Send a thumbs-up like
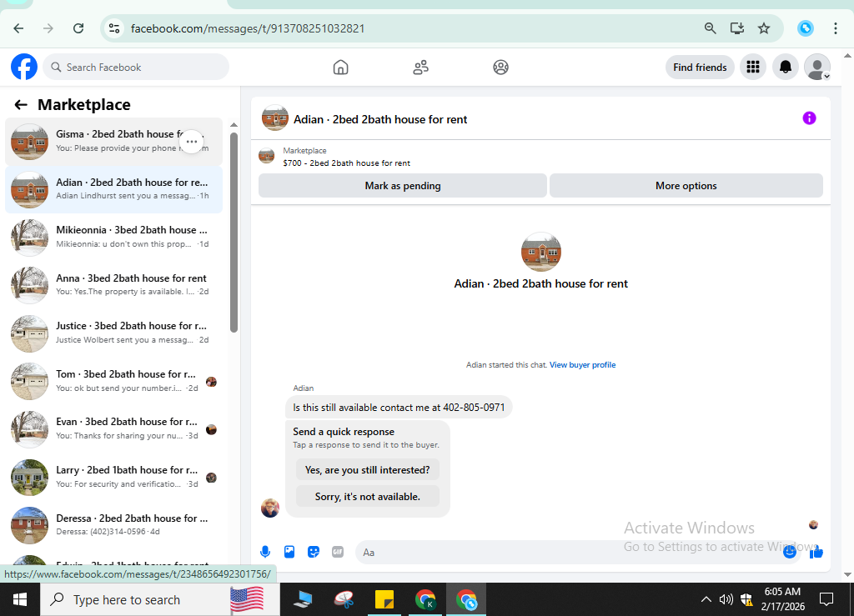The width and height of the screenshot is (854, 616). 816,553
